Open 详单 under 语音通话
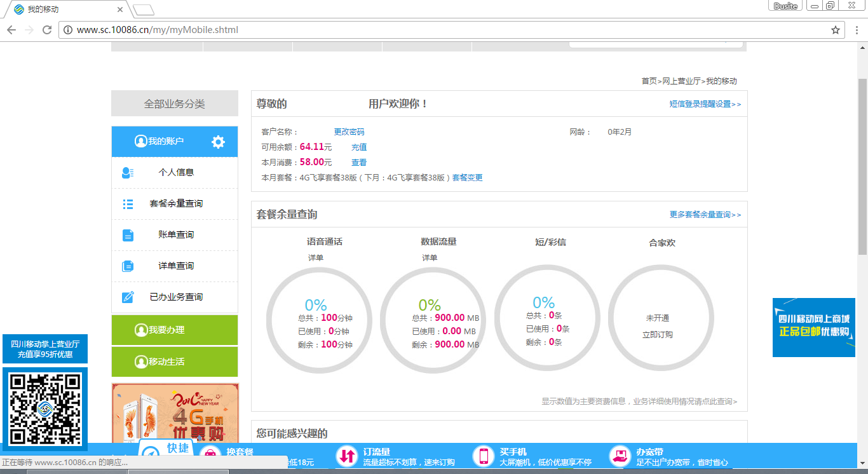The image size is (868, 474). [316, 258]
